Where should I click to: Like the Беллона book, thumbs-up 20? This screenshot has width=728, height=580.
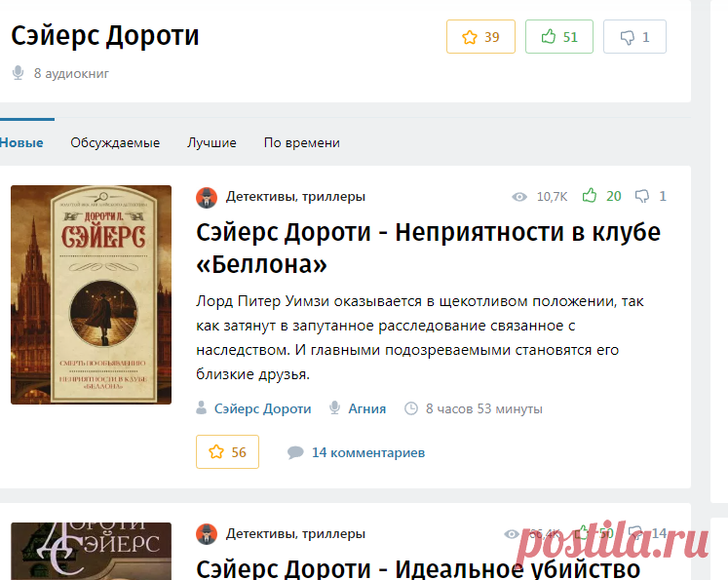coord(601,196)
